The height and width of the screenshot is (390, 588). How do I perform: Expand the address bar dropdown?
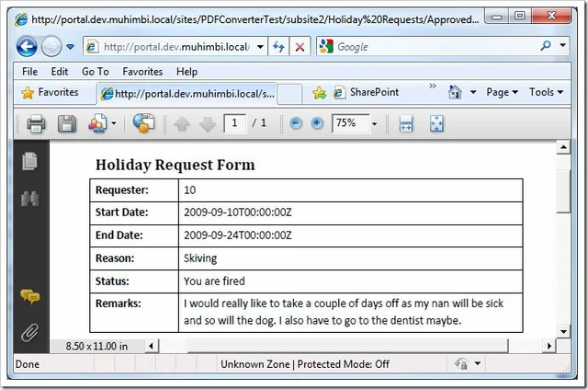pos(260,47)
